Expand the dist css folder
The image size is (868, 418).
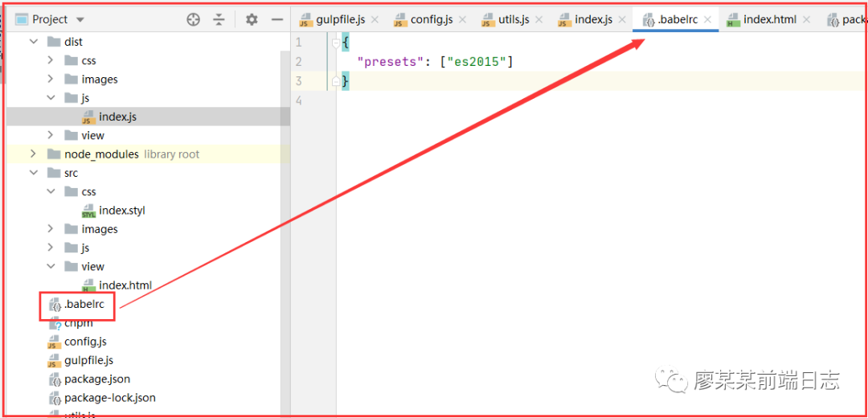pyautogui.click(x=51, y=60)
